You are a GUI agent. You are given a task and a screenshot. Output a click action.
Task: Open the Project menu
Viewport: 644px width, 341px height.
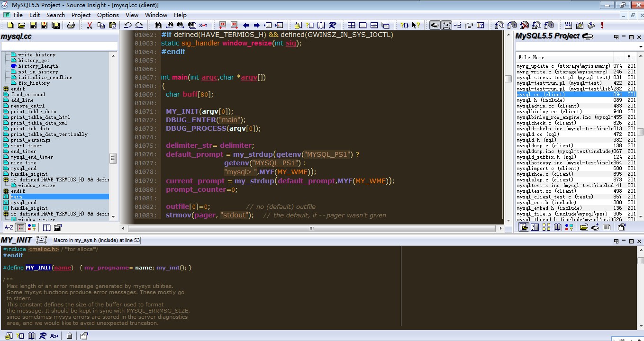click(x=81, y=15)
